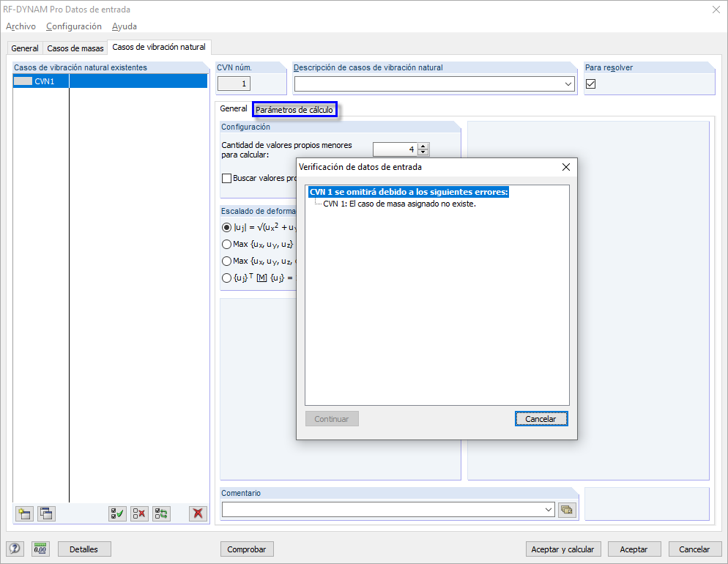This screenshot has height=564, width=728.
Task: Click description of vibration cases field
Action: click(428, 84)
